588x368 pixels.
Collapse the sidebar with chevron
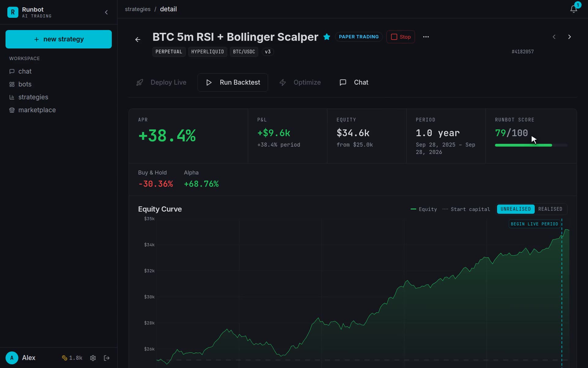click(106, 12)
